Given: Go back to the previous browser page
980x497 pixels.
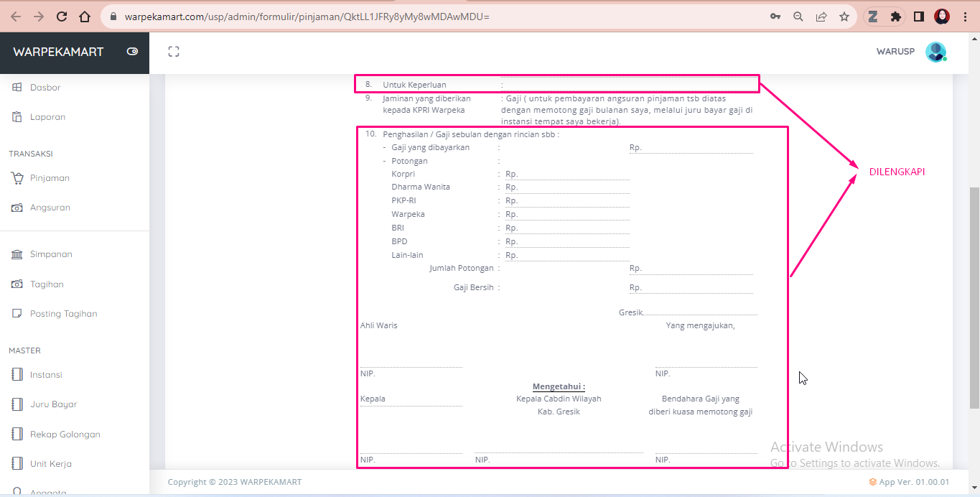Looking at the screenshot, I should pos(16,17).
